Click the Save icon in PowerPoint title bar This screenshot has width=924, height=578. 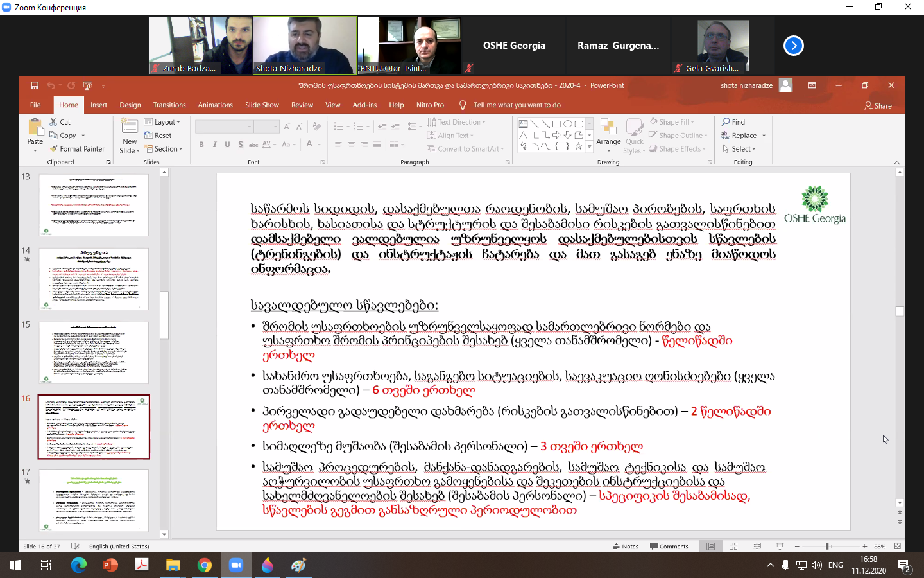pyautogui.click(x=35, y=85)
